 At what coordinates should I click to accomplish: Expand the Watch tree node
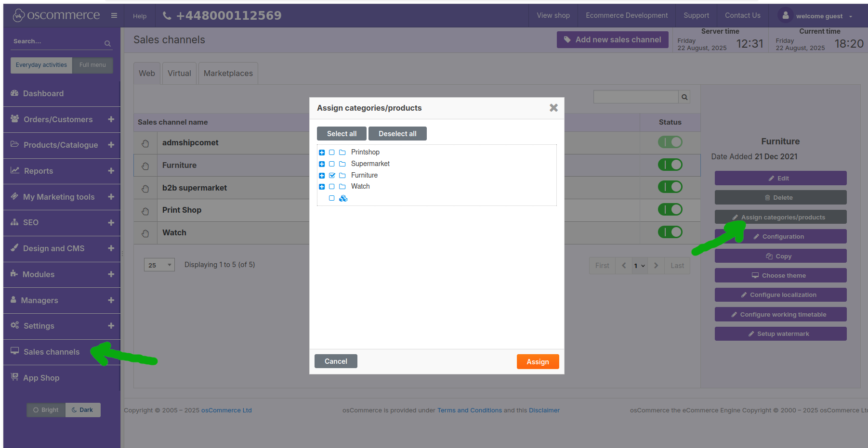click(322, 187)
